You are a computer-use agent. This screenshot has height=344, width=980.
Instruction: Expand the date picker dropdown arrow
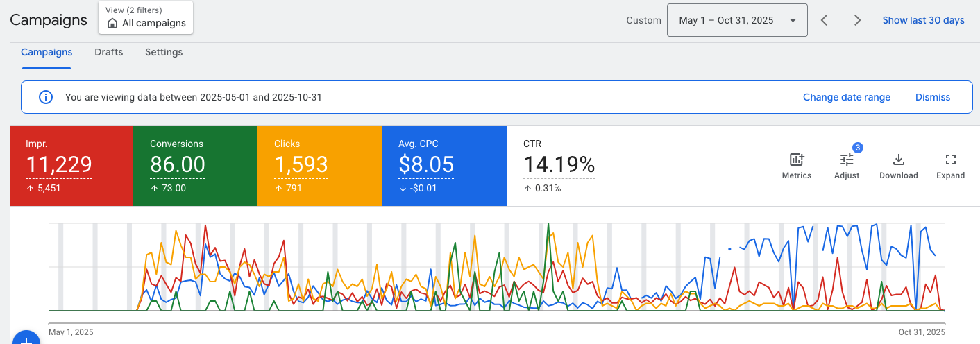coord(793,20)
